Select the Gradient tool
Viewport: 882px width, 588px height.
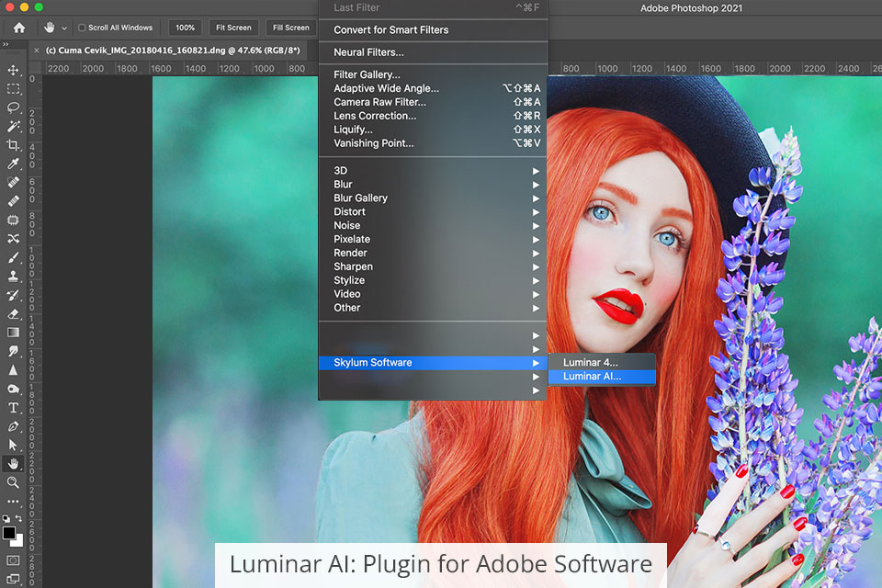(x=13, y=332)
